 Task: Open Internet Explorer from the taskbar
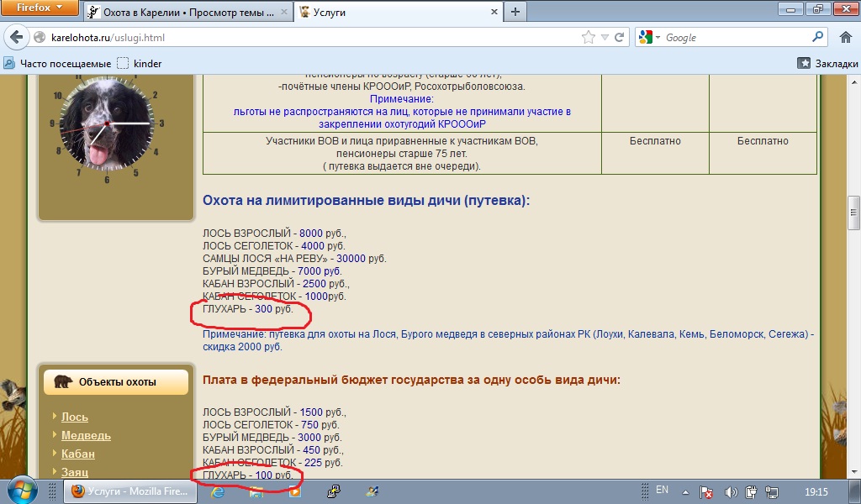[218, 491]
